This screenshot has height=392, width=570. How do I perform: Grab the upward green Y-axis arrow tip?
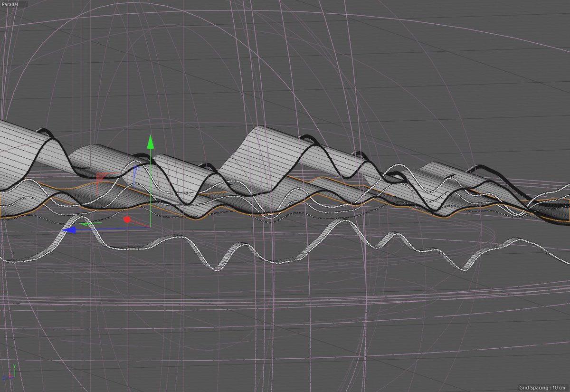pyautogui.click(x=150, y=142)
